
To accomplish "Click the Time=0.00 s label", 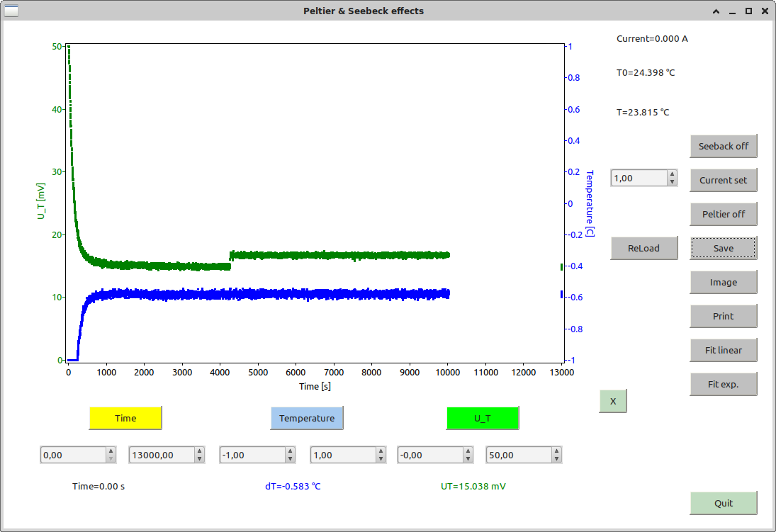I will [99, 487].
